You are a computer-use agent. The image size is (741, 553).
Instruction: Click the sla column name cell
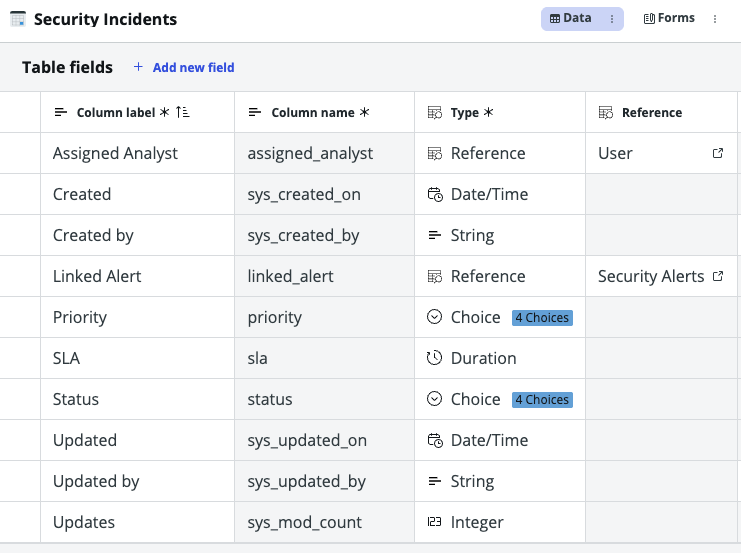[325, 358]
